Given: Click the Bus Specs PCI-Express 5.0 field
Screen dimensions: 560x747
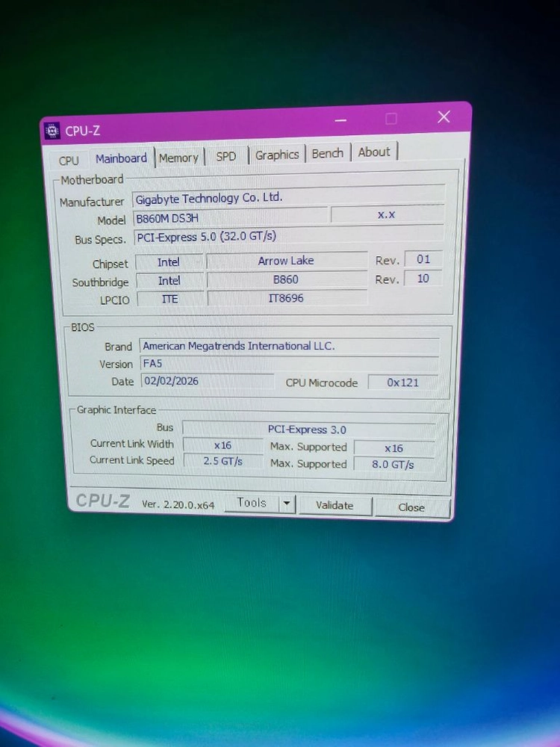Looking at the screenshot, I should pos(289,236).
